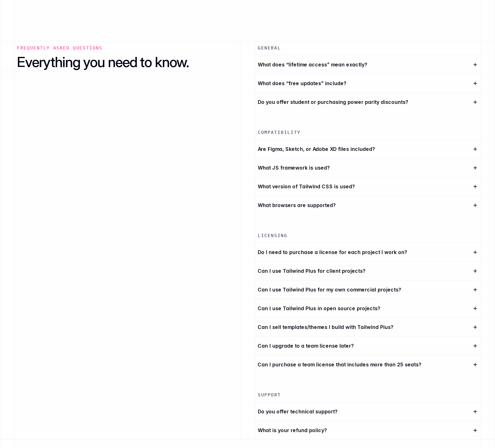Click plus icon next to refund policy question
This screenshot has width=495, height=448.
pyautogui.click(x=475, y=430)
